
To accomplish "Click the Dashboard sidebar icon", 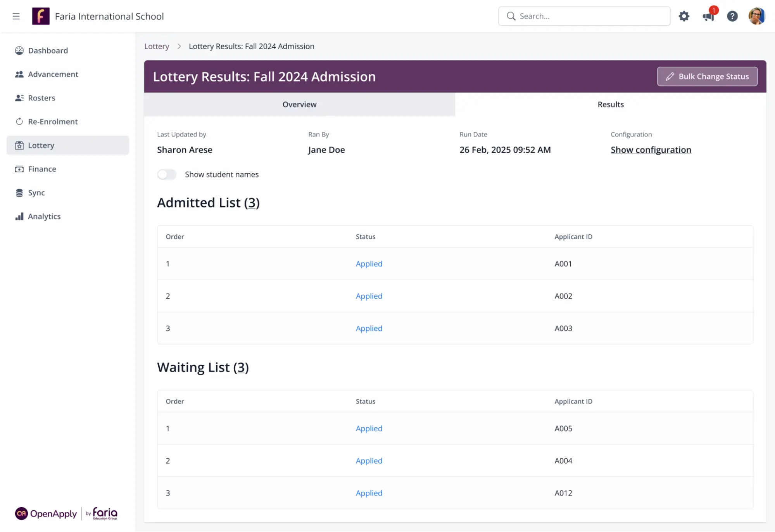I will (x=19, y=51).
